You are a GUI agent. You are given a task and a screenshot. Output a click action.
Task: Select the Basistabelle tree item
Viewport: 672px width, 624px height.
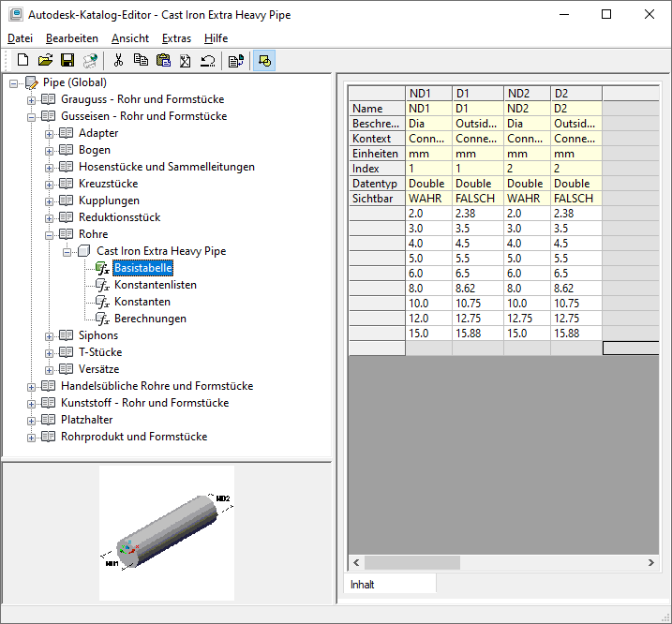(143, 268)
